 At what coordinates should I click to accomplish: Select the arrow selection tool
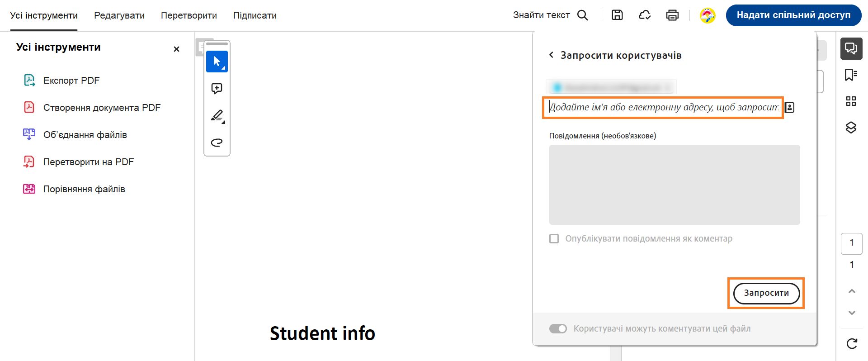(x=217, y=62)
